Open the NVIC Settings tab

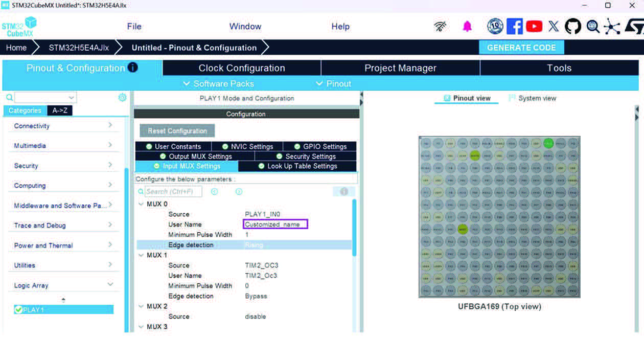pyautogui.click(x=247, y=146)
